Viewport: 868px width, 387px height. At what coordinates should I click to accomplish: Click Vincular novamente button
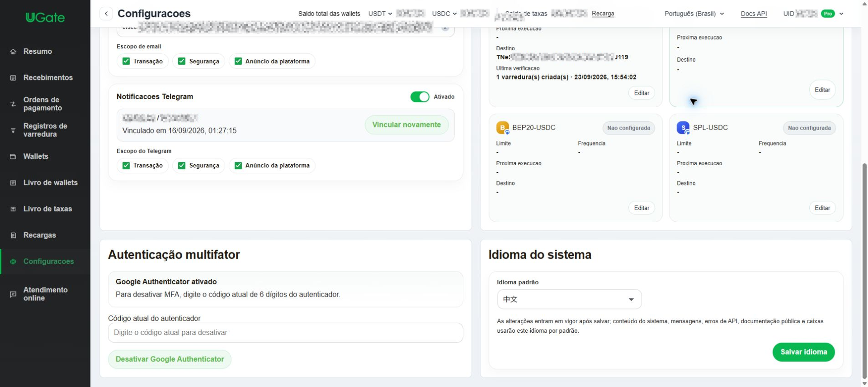pos(406,125)
